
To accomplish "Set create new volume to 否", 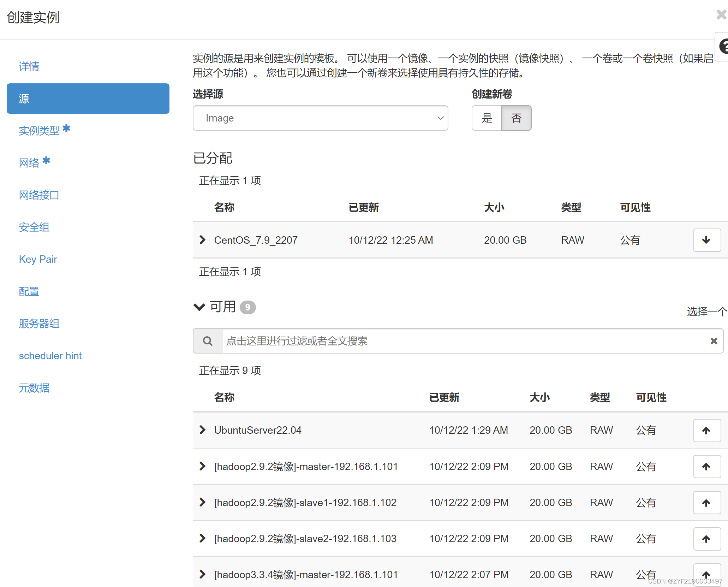I will coord(516,118).
